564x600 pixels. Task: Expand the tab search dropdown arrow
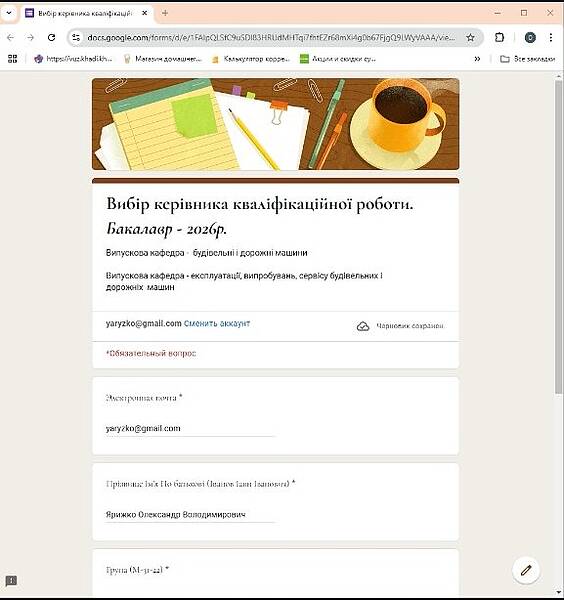[9, 13]
